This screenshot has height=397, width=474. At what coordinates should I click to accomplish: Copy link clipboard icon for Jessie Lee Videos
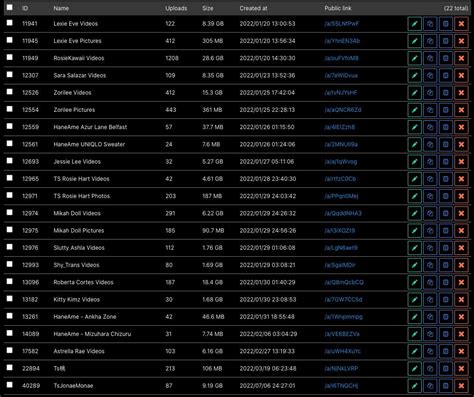click(430, 162)
